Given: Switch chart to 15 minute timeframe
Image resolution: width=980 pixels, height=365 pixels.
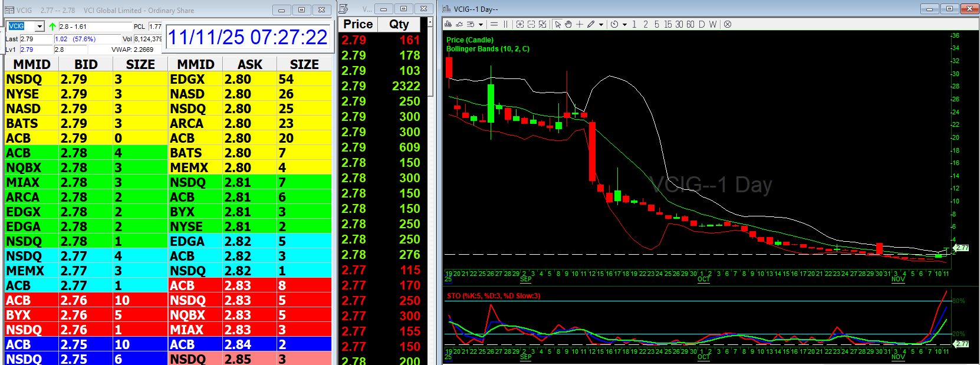Looking at the screenshot, I should pyautogui.click(x=667, y=24).
